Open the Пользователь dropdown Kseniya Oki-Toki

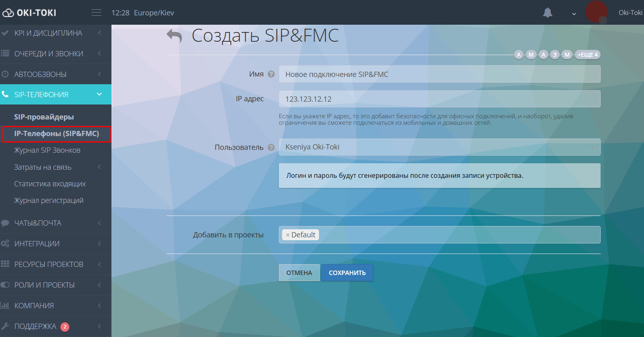(x=439, y=147)
